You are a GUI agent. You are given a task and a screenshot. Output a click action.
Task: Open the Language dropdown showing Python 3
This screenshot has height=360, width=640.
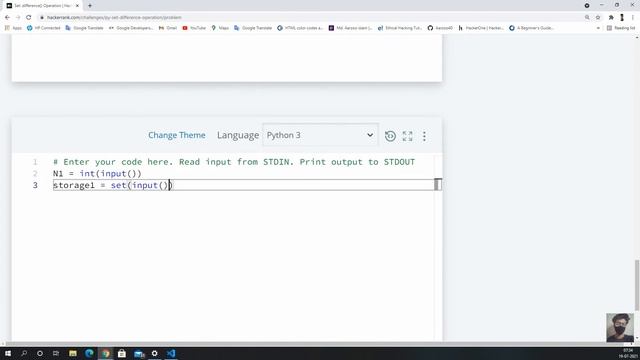point(320,135)
